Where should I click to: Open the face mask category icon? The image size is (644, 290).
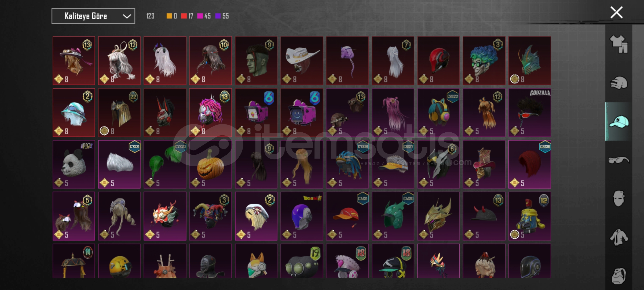pos(619,198)
